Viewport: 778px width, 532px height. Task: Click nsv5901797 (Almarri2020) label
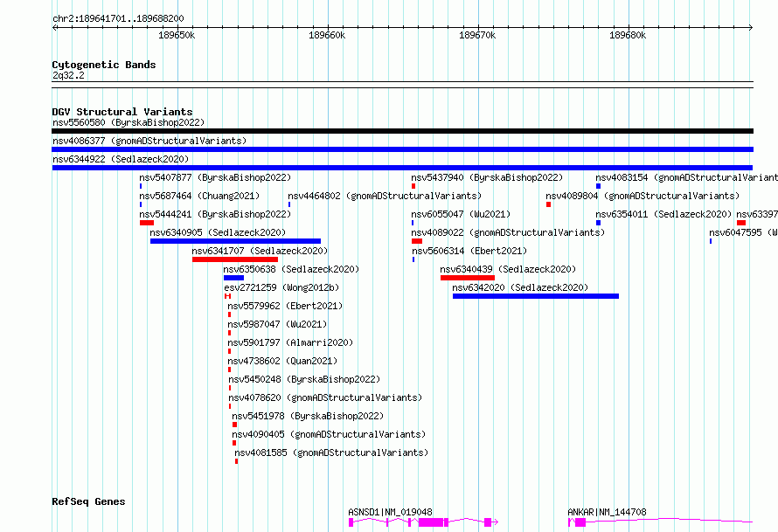click(290, 342)
